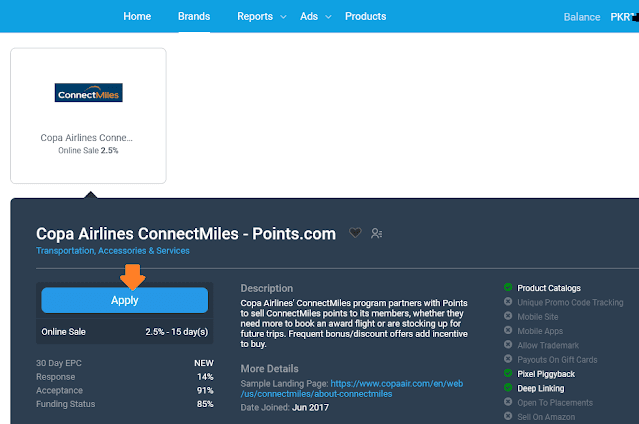Image resolution: width=639 pixels, height=424 pixels.
Task: Click the blue Apply button
Action: [x=125, y=300]
